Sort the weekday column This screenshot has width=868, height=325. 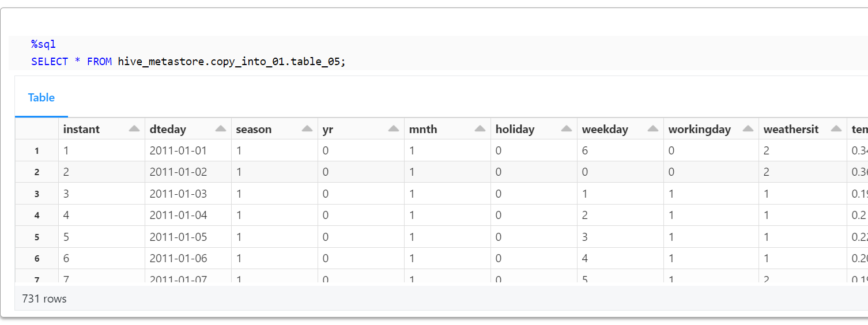pos(653,129)
